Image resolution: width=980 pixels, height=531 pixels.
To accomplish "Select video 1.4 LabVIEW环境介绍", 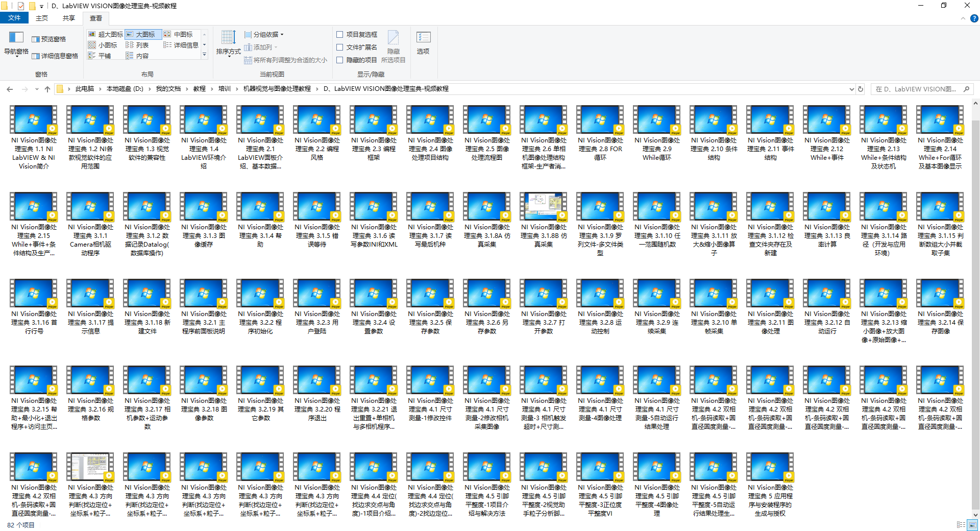I will click(x=204, y=138).
